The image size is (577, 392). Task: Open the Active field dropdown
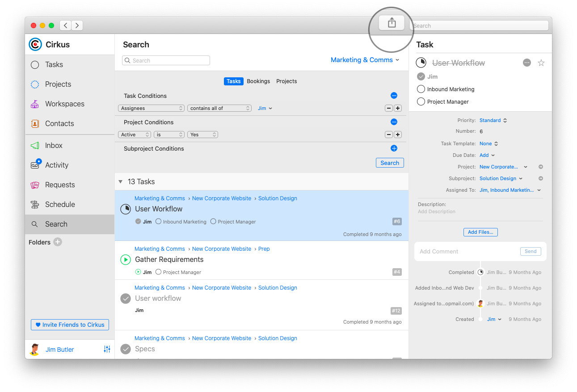(x=135, y=135)
